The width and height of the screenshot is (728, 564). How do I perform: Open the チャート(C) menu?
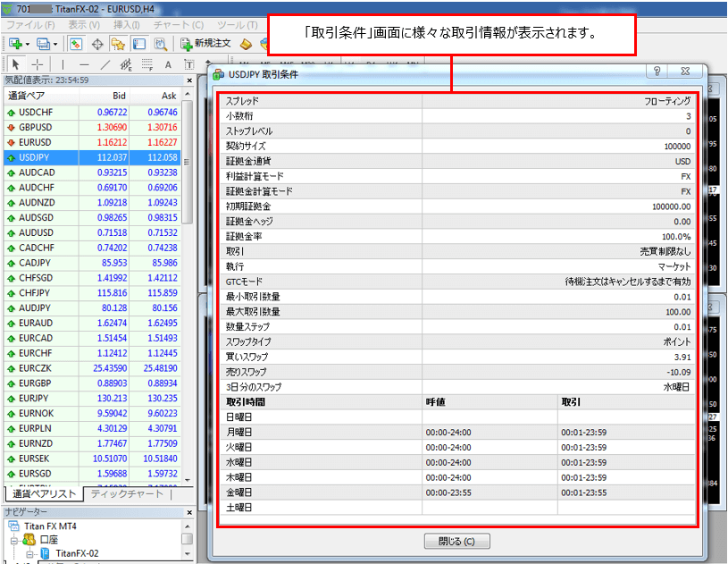click(179, 24)
